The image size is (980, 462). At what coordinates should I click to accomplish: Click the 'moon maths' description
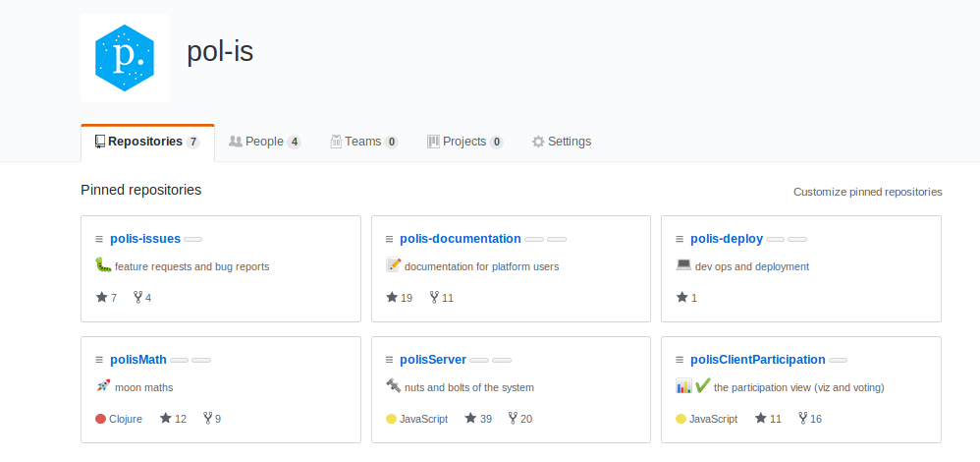click(x=143, y=387)
